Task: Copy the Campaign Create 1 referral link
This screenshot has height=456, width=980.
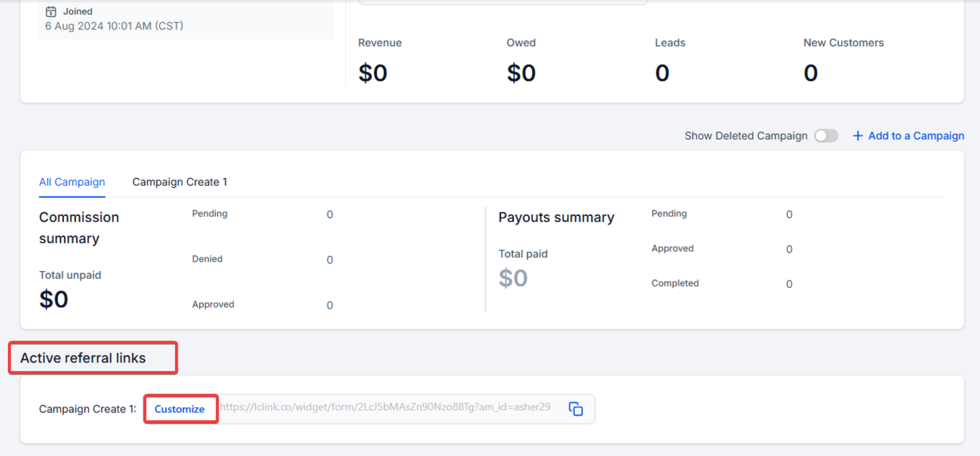Action: pos(576,409)
